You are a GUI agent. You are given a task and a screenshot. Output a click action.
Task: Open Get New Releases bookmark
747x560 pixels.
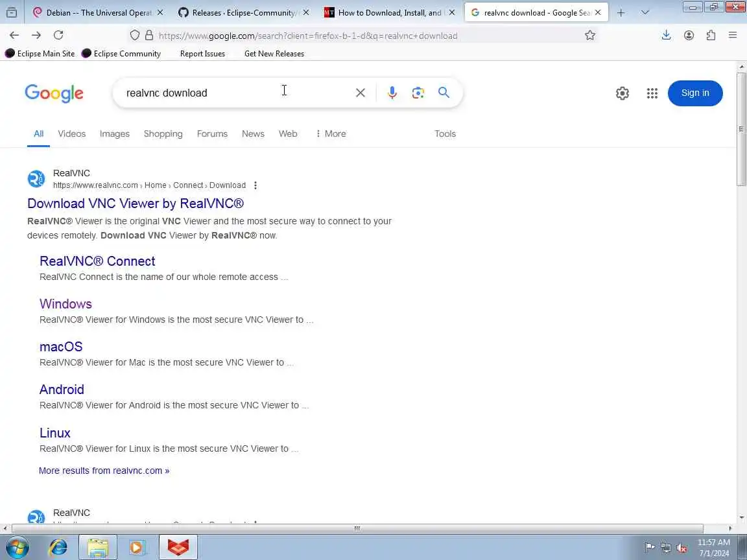(274, 54)
